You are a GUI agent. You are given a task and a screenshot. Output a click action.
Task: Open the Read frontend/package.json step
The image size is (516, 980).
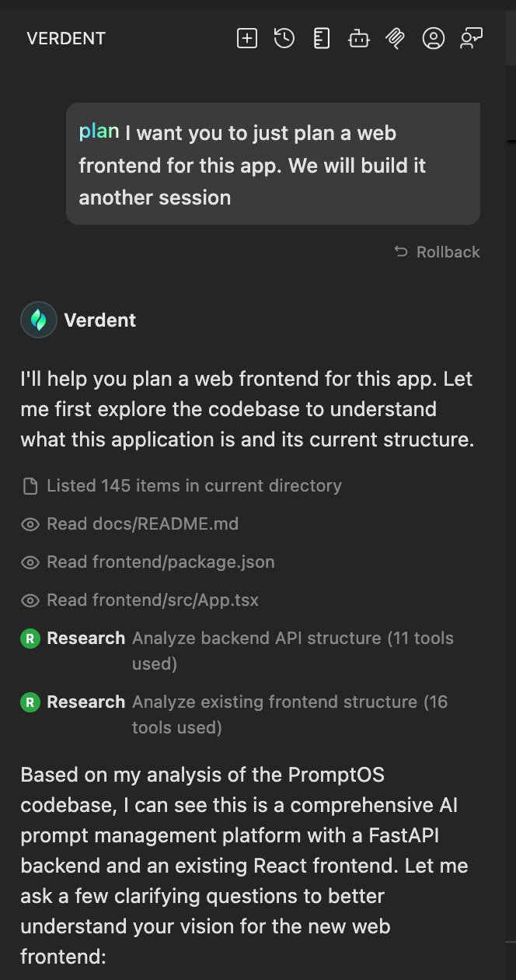tap(160, 562)
